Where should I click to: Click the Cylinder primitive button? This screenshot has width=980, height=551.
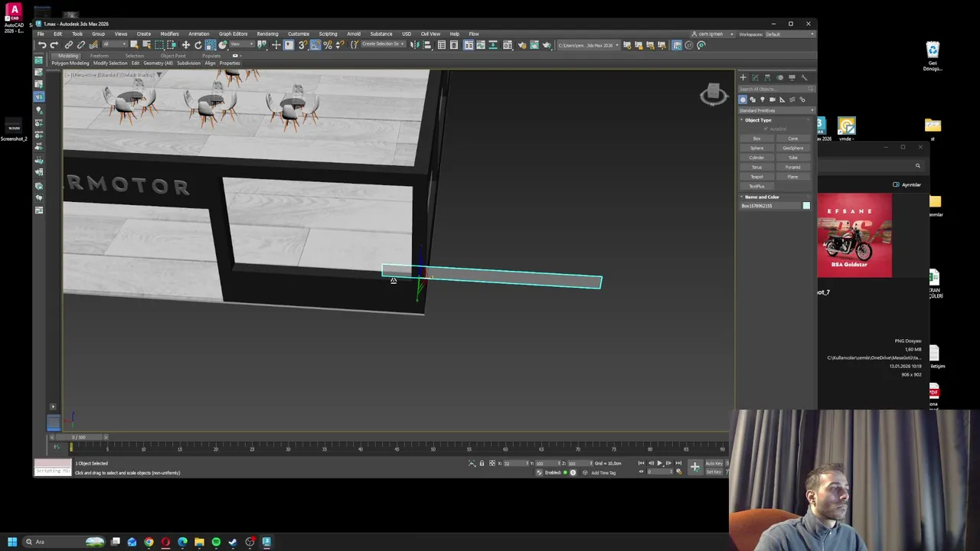click(756, 158)
